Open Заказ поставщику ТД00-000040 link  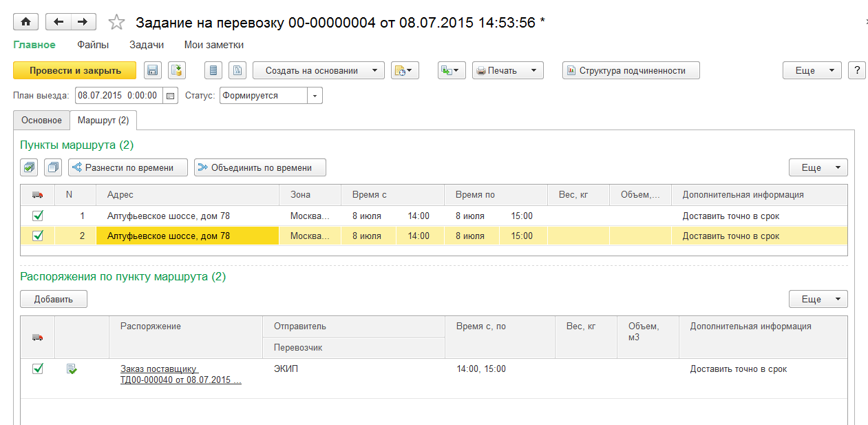[x=180, y=374]
